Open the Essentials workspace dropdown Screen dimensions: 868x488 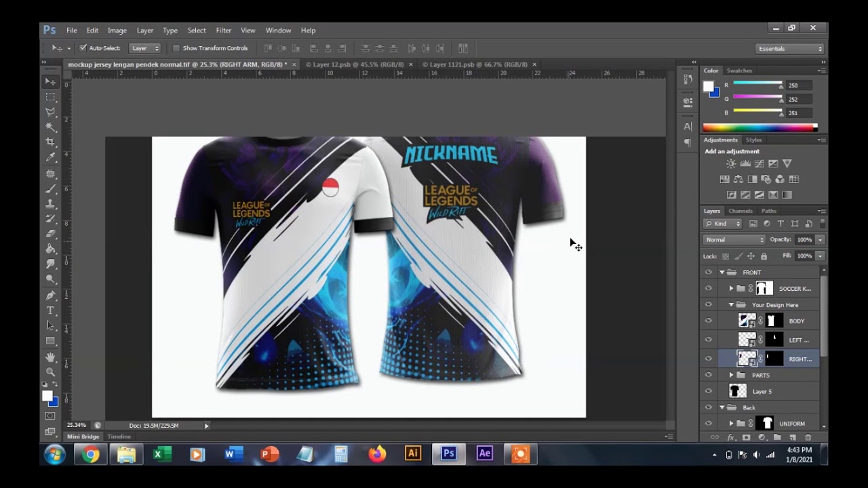790,49
